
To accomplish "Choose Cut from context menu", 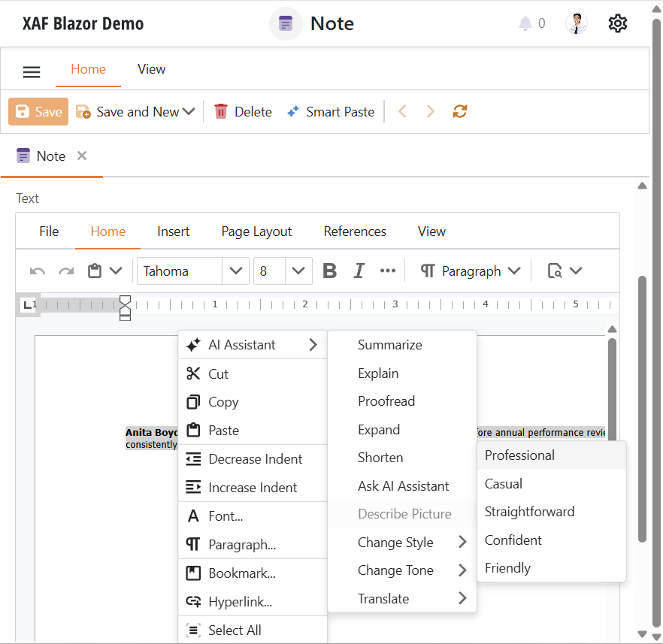I will click(x=253, y=373).
